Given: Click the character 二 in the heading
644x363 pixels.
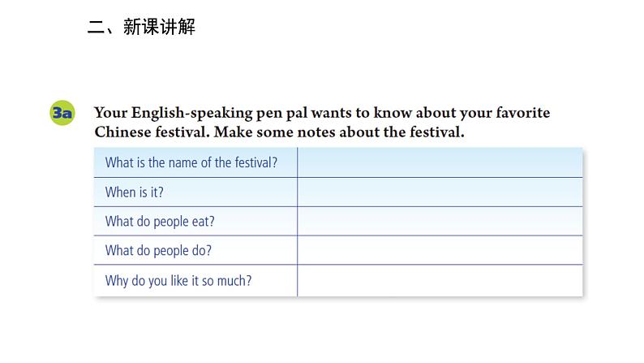Looking at the screenshot, I should coord(96,28).
